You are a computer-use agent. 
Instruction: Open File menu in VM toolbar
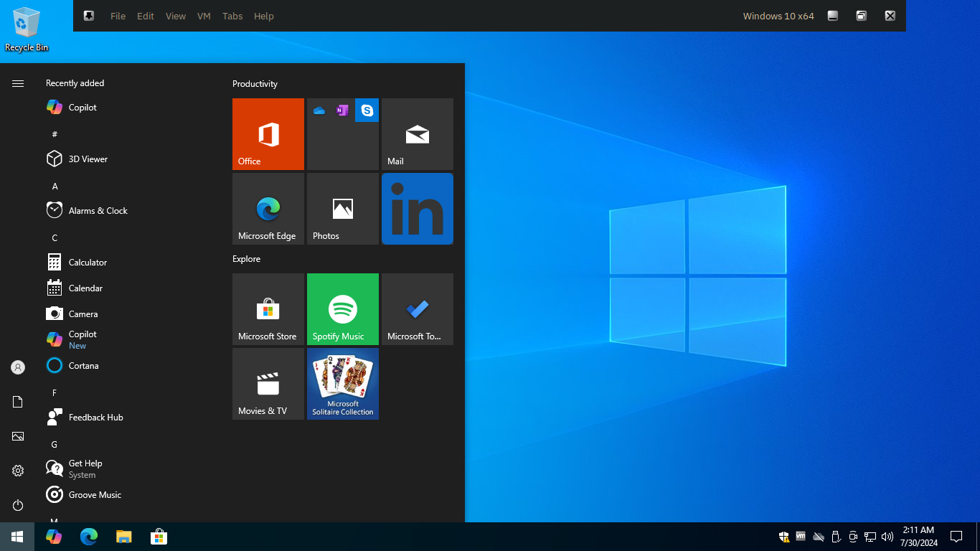(118, 16)
